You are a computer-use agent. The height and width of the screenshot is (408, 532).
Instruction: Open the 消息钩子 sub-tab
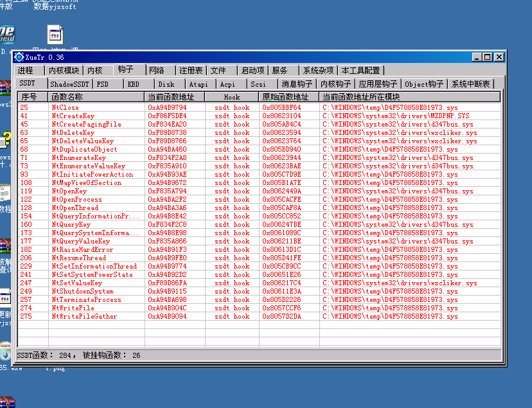297,84
